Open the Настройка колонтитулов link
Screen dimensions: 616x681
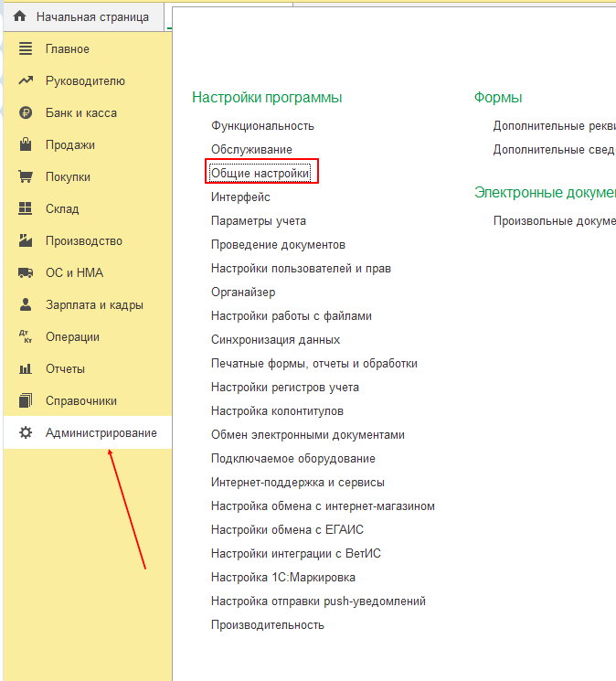(277, 411)
